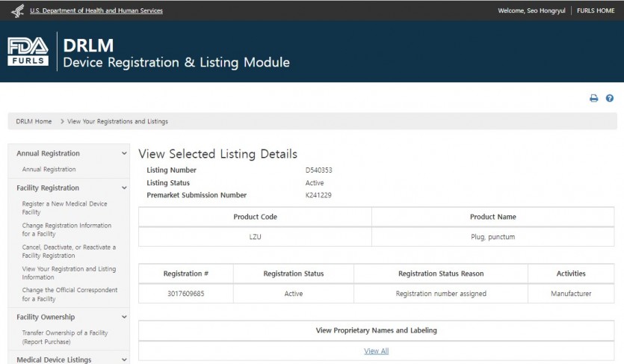Image resolution: width=624 pixels, height=364 pixels.
Task: Go to DRLM Home breadcrumb
Action: coord(34,121)
